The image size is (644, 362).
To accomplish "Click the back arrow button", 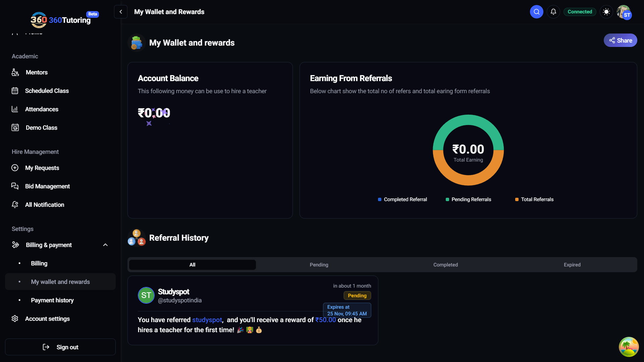I will point(121,12).
